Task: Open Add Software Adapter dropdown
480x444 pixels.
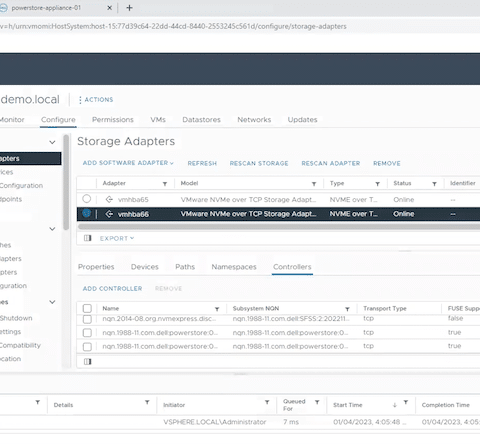Action: tap(128, 163)
